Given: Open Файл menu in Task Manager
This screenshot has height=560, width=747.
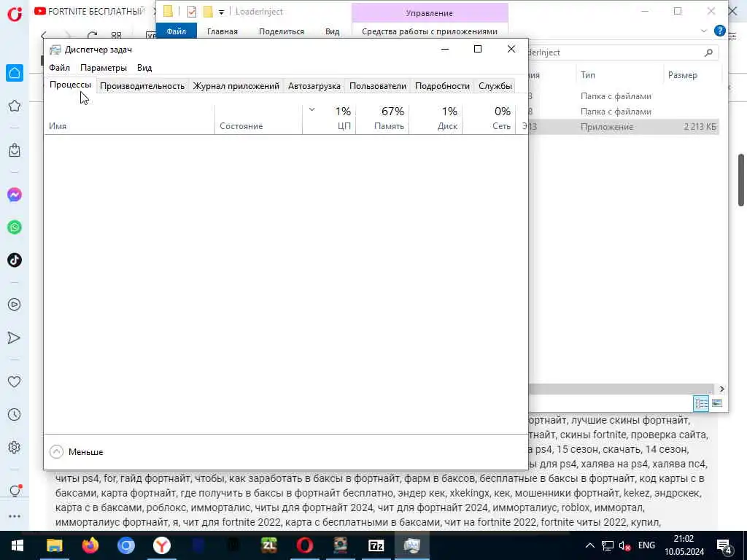Looking at the screenshot, I should tap(59, 68).
